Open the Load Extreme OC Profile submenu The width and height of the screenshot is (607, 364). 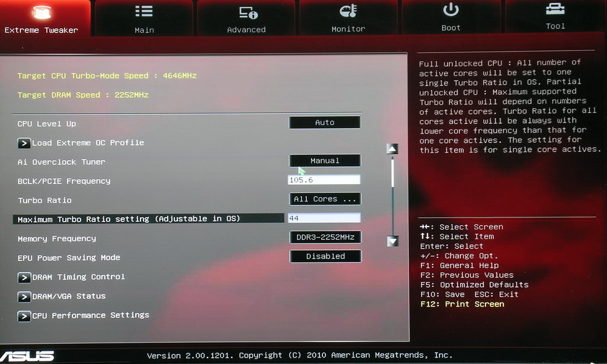pos(88,142)
